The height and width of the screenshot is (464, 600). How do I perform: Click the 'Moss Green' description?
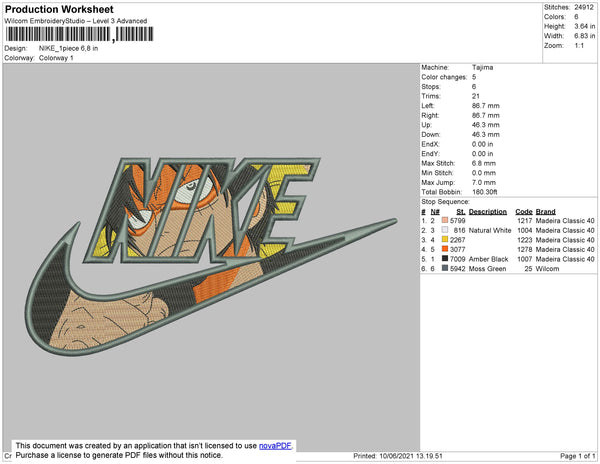[x=488, y=269]
